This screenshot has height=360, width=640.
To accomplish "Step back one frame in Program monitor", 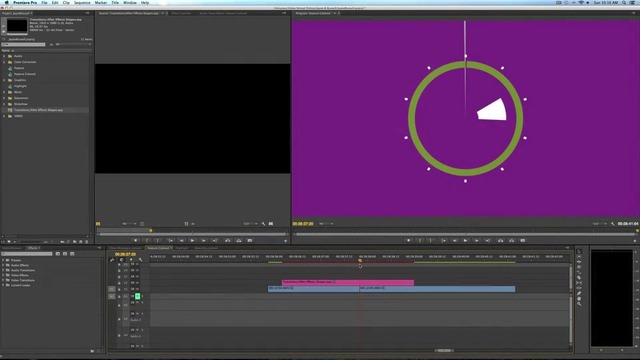I will [454, 240].
